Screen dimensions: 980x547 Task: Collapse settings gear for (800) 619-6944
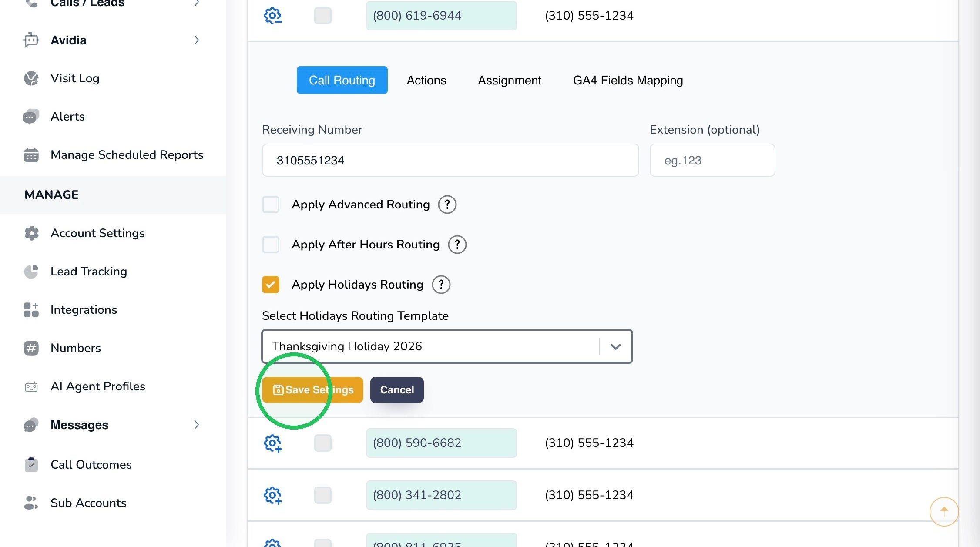point(273,16)
